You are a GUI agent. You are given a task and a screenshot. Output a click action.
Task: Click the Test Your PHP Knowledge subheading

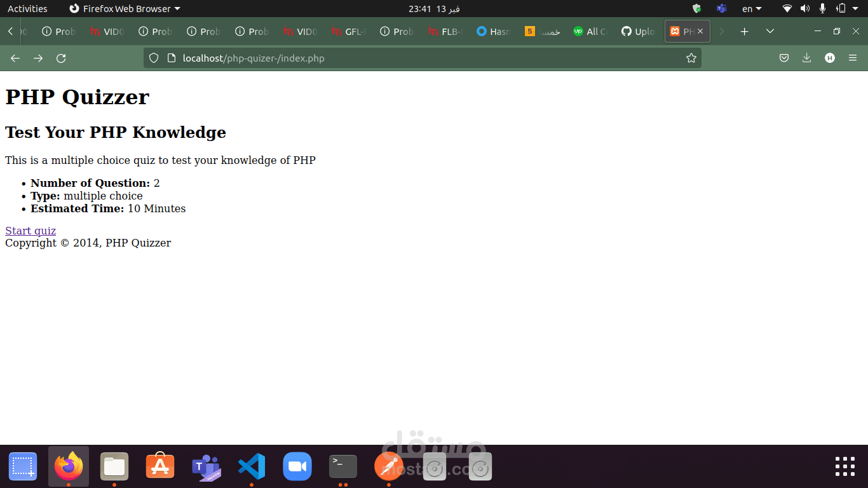(116, 132)
